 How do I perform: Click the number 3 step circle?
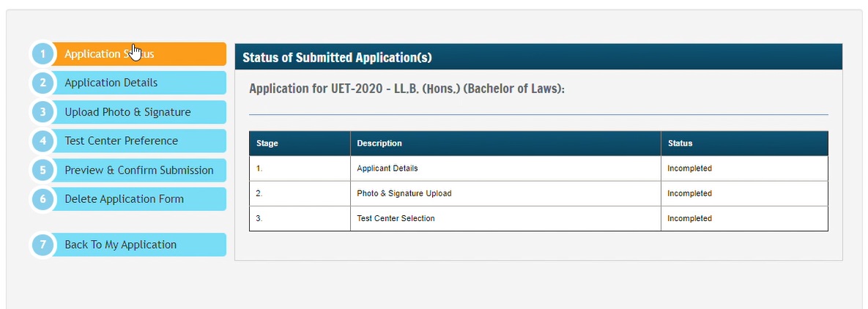(43, 112)
